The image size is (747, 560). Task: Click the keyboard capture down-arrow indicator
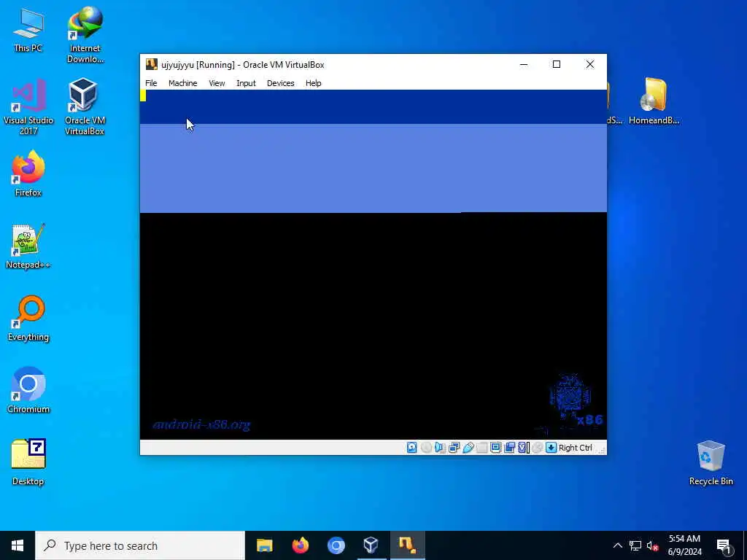(x=551, y=448)
